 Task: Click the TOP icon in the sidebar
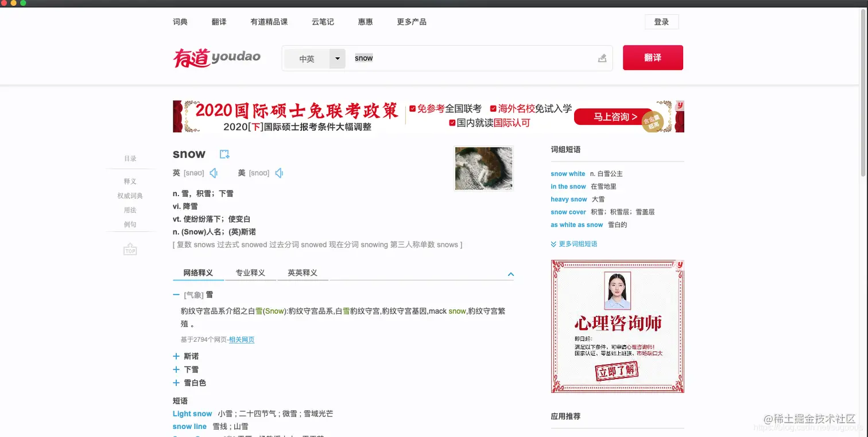point(130,249)
